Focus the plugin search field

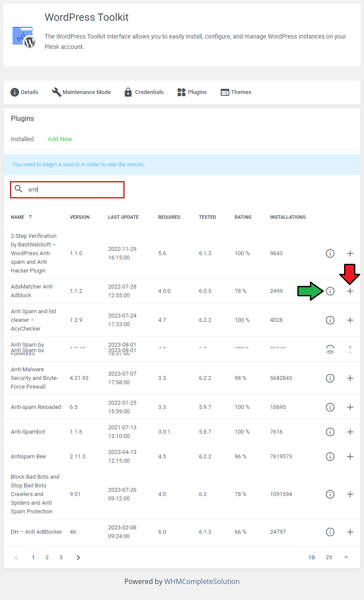coord(68,190)
